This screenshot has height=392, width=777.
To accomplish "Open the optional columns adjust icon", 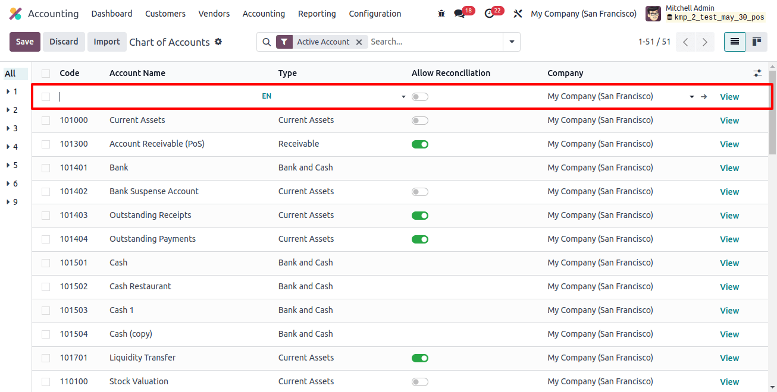I will (x=757, y=73).
